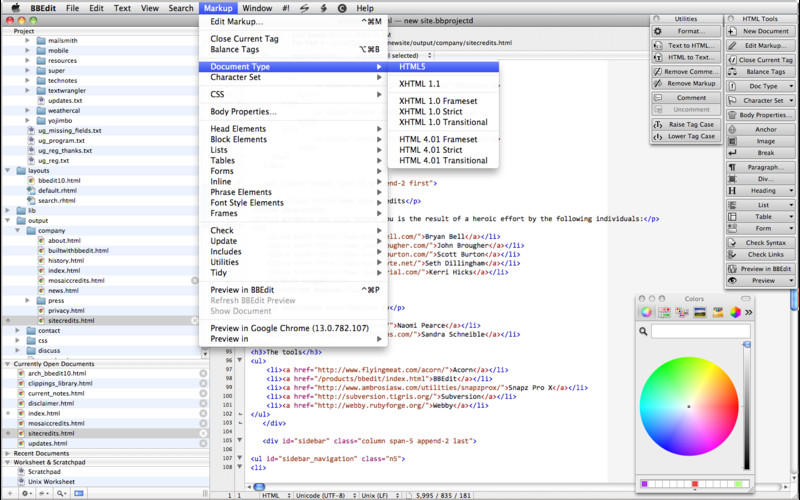Click the Image icon in HTML Tools
This screenshot has height=500, width=800.
732,141
